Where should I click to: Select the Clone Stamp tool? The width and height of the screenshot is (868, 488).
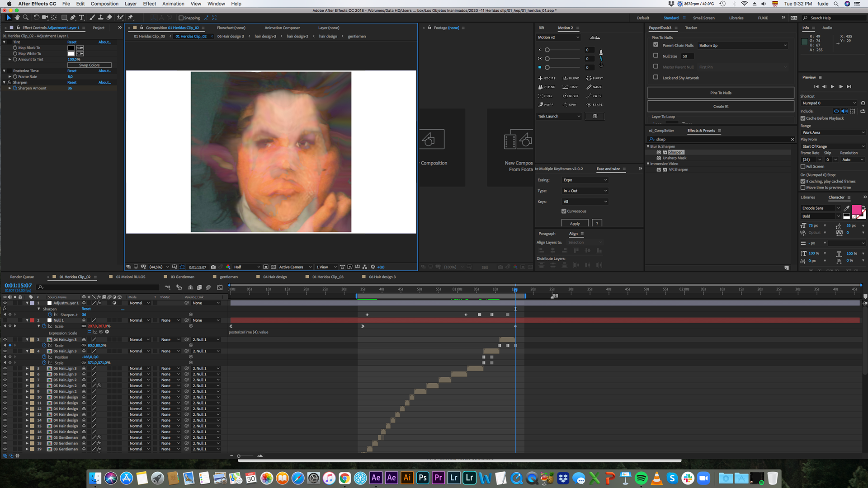pos(100,18)
